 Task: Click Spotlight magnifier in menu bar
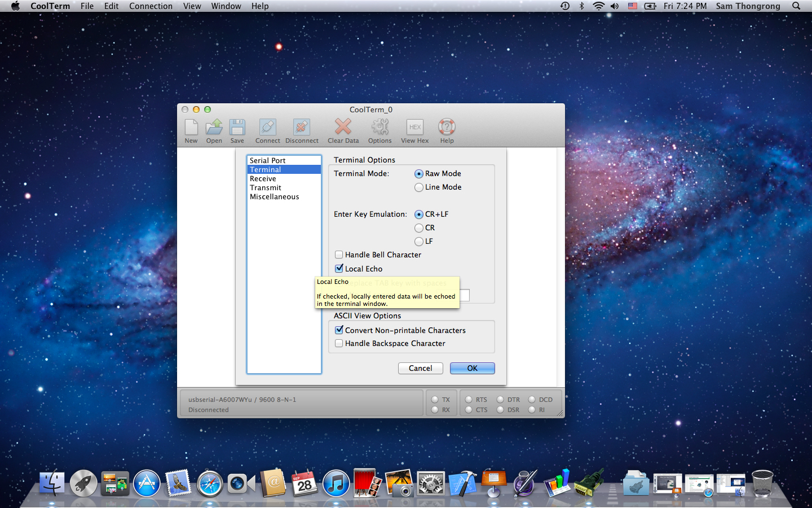tap(796, 6)
